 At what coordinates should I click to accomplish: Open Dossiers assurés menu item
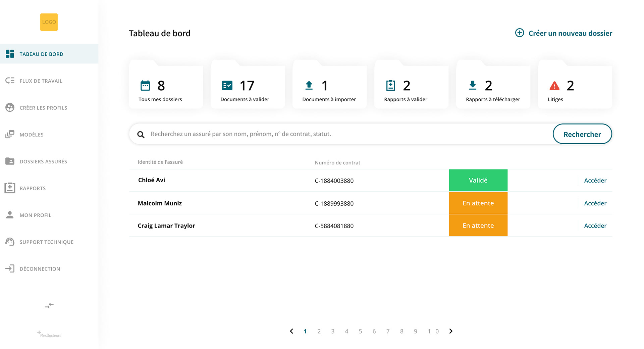tap(49, 161)
